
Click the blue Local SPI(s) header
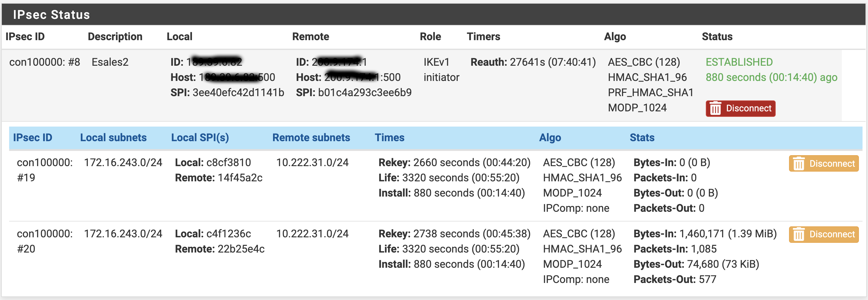(x=200, y=138)
